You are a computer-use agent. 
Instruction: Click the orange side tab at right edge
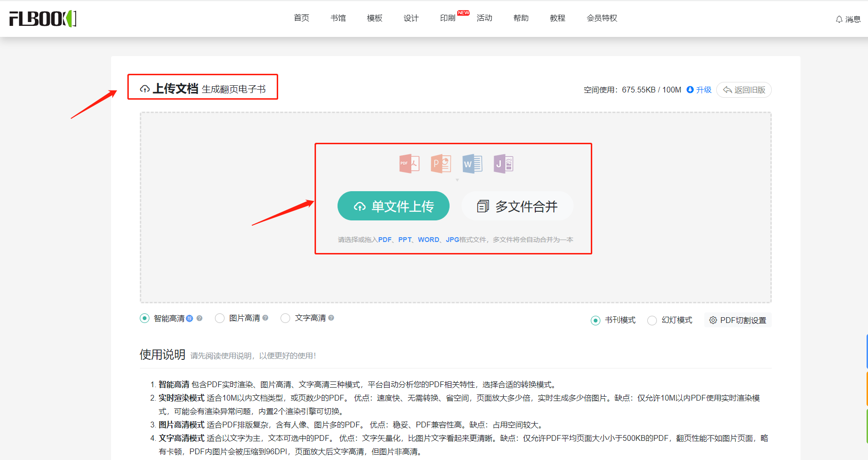[x=867, y=389]
